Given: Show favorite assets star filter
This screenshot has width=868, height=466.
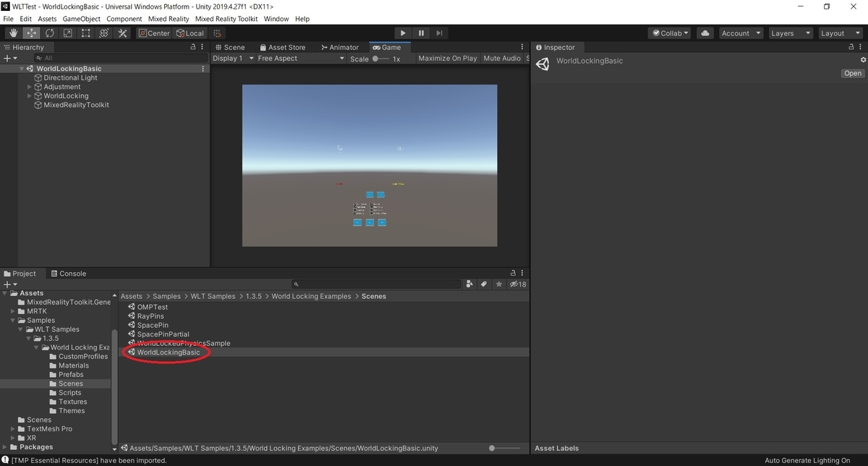Looking at the screenshot, I should (499, 284).
